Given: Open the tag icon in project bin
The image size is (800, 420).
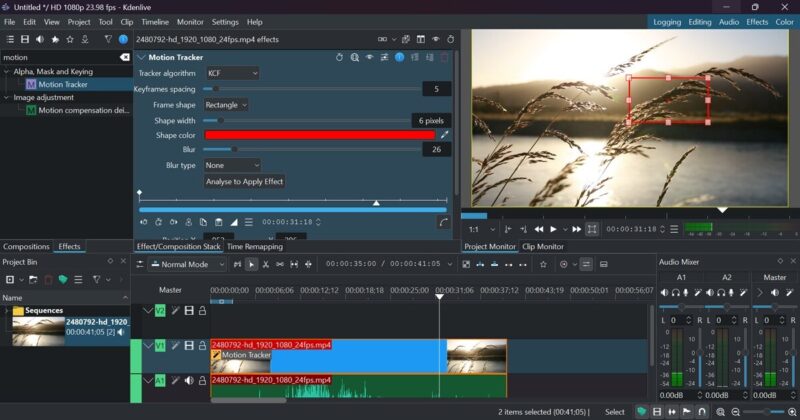Looking at the screenshot, I should click(63, 280).
